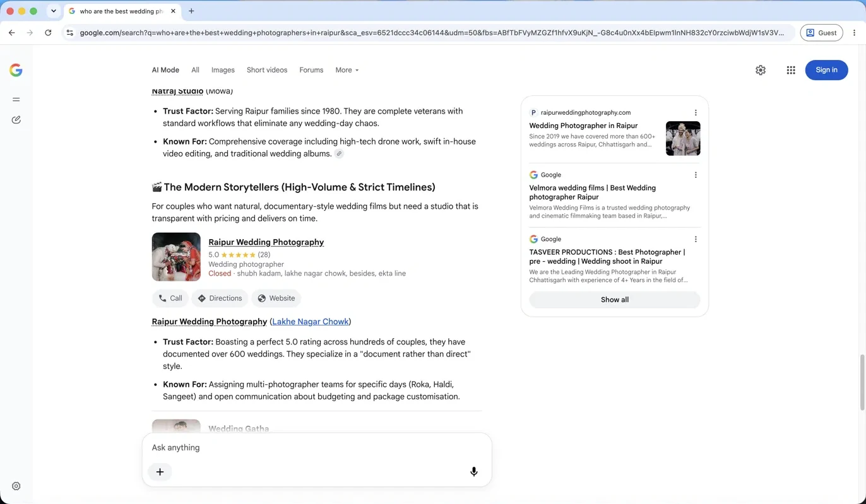Reload the page with refresh icon

[48, 33]
